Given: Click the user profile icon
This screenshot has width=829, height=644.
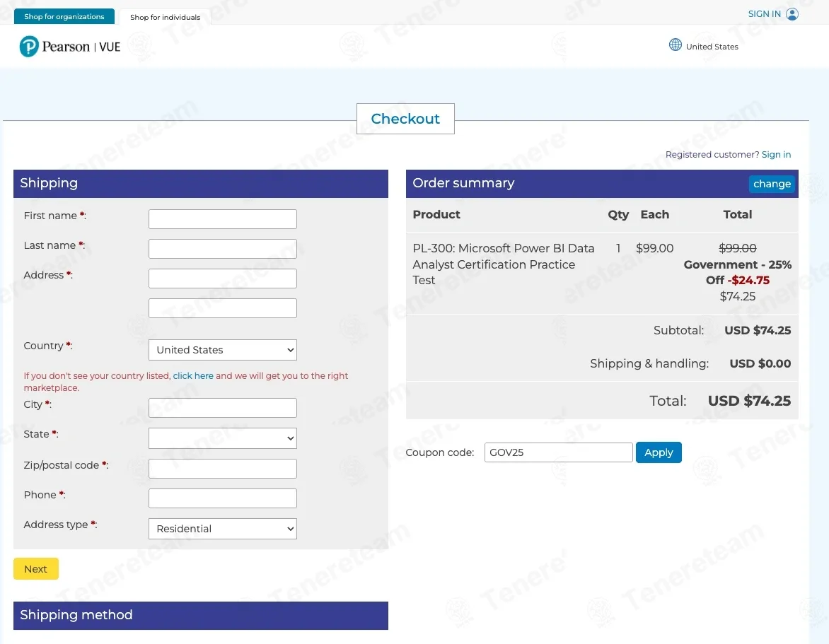Looking at the screenshot, I should (792, 14).
